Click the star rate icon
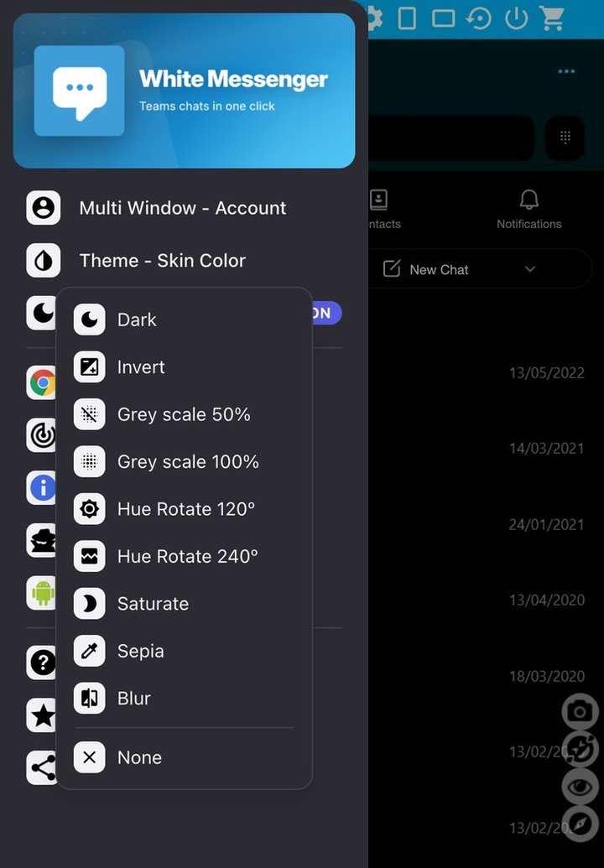Screen dimensions: 604x868 (41, 715)
